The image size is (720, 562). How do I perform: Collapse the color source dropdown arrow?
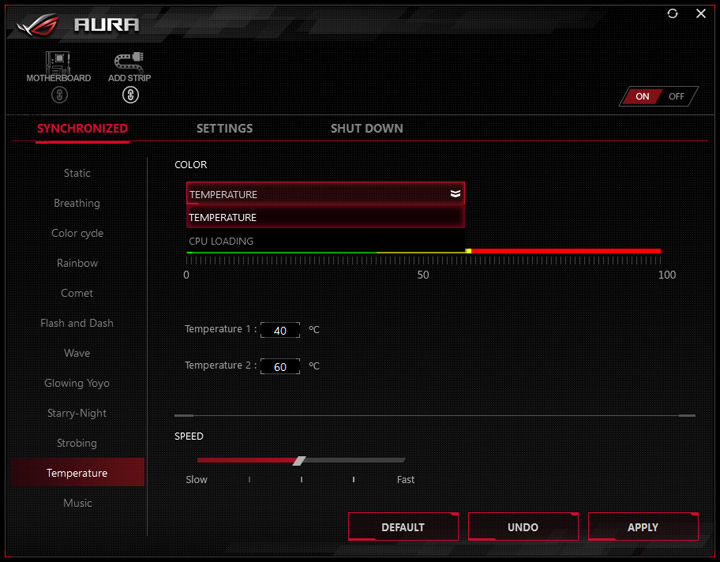click(455, 194)
